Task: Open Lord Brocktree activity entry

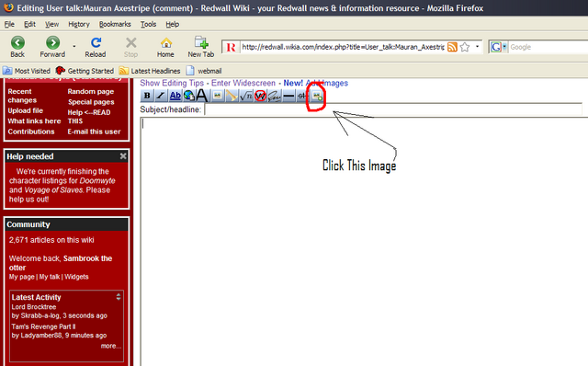Action: click(x=34, y=307)
